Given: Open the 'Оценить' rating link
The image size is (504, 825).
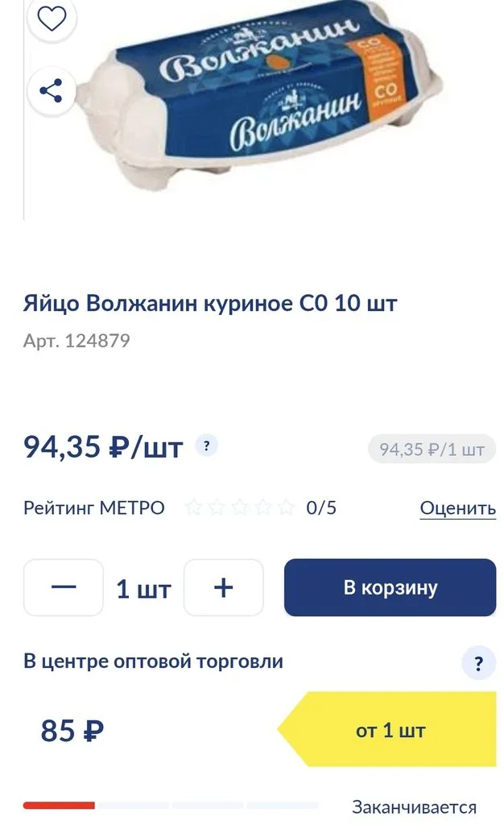Looking at the screenshot, I should click(457, 508).
